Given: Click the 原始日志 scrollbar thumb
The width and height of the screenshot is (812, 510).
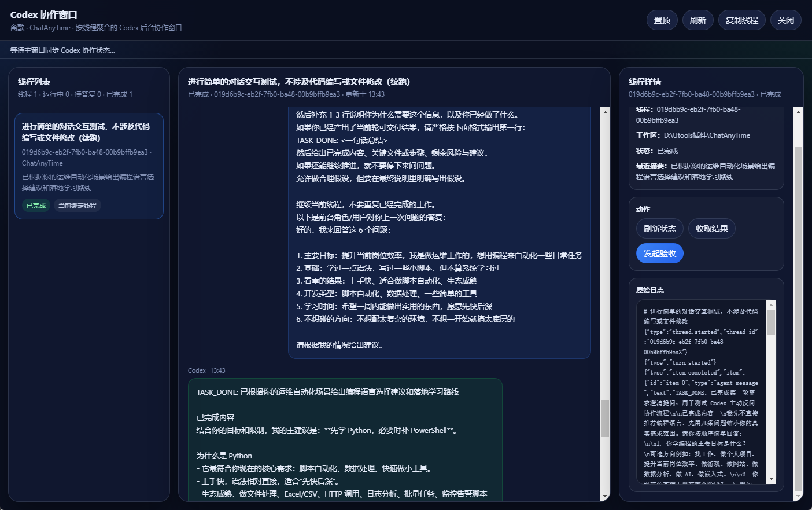Looking at the screenshot, I should tap(771, 322).
